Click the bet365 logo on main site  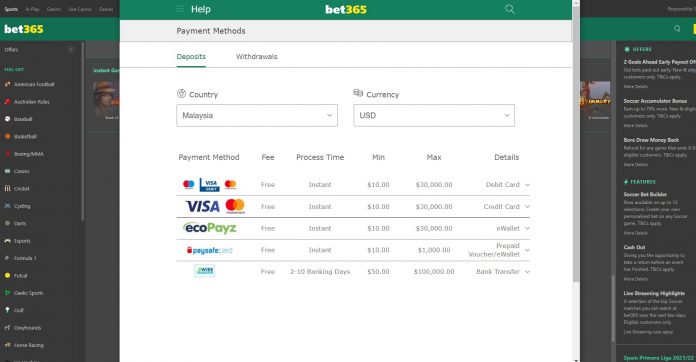24,29
